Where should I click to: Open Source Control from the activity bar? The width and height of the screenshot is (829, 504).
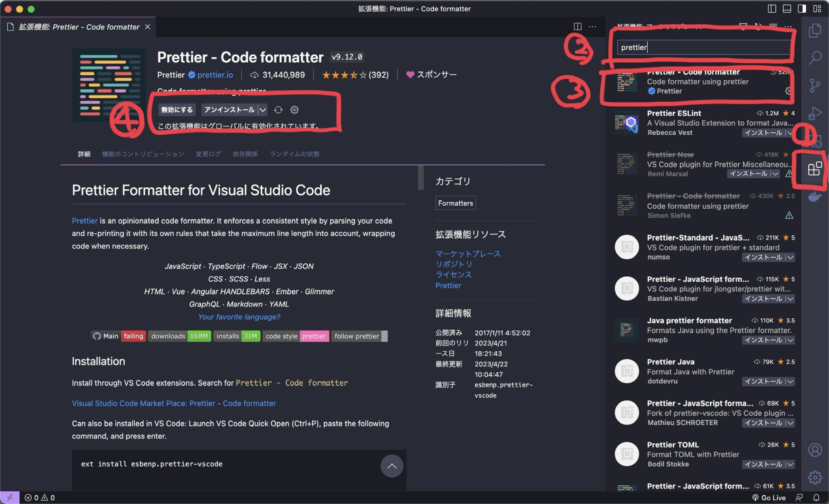(x=815, y=85)
